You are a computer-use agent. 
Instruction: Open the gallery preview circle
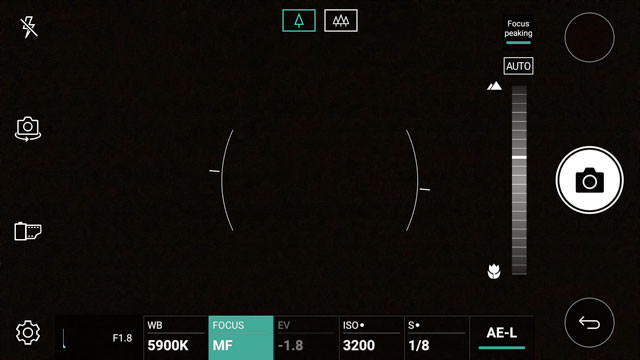click(x=589, y=38)
